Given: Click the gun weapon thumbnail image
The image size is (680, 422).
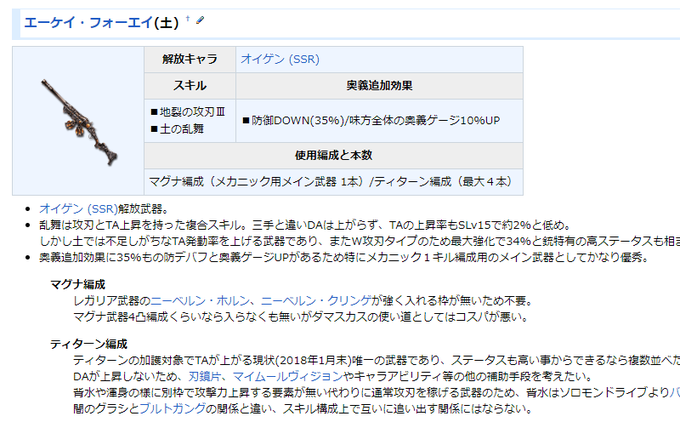Looking at the screenshot, I should (79, 122).
